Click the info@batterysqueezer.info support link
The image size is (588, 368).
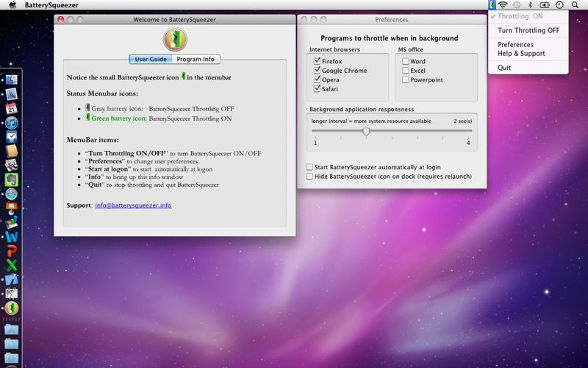click(133, 205)
